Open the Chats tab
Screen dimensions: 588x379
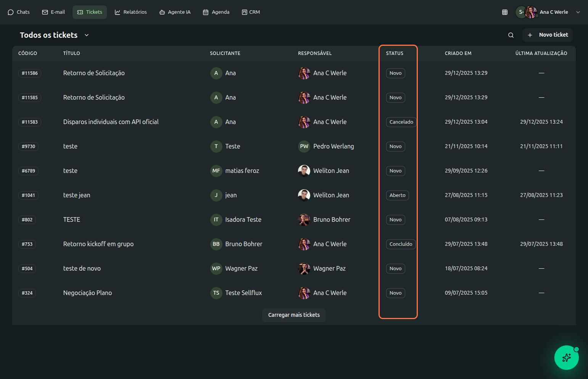click(19, 12)
